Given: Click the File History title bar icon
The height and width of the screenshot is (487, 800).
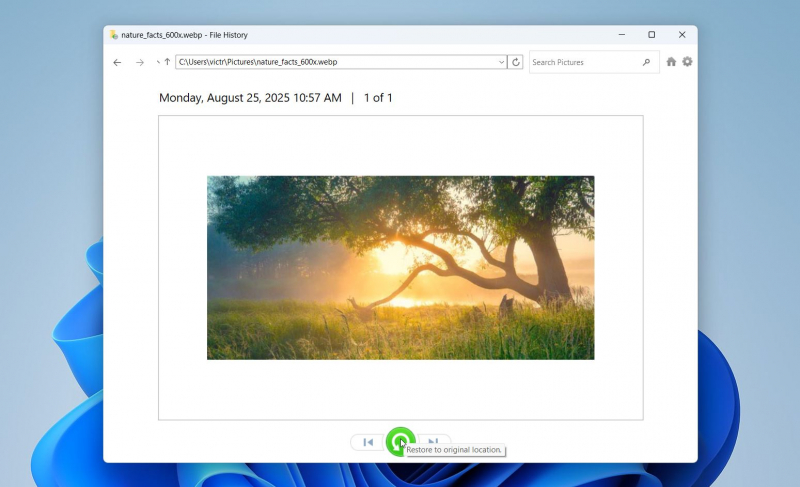Looking at the screenshot, I should [114, 35].
